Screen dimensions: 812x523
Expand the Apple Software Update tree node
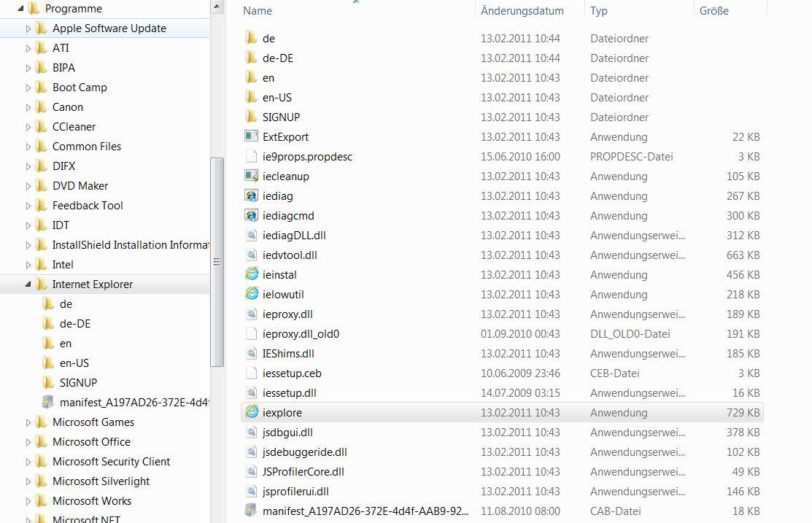coord(28,29)
